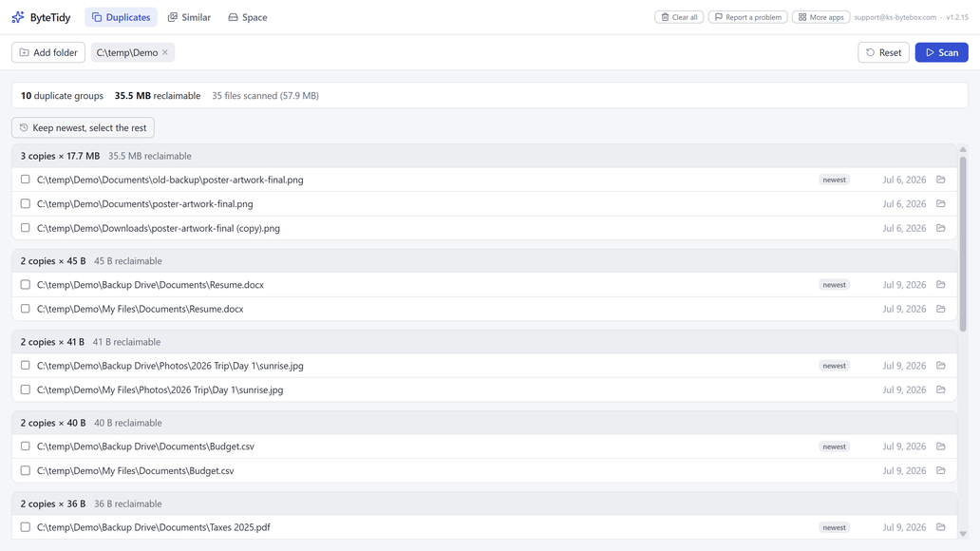
Task: Mark Backup Drive Budget.csv checkbox
Action: pos(25,446)
